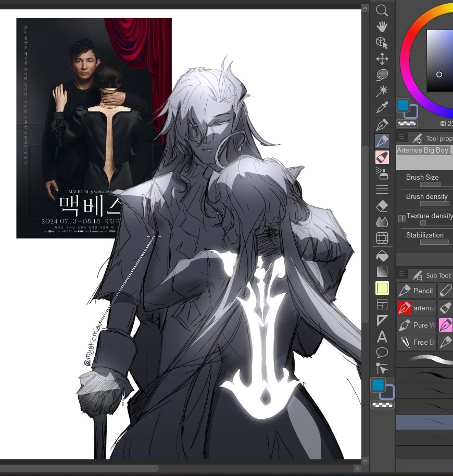Adjust the Texture density slider
The width and height of the screenshot is (453, 476).
tap(436, 223)
